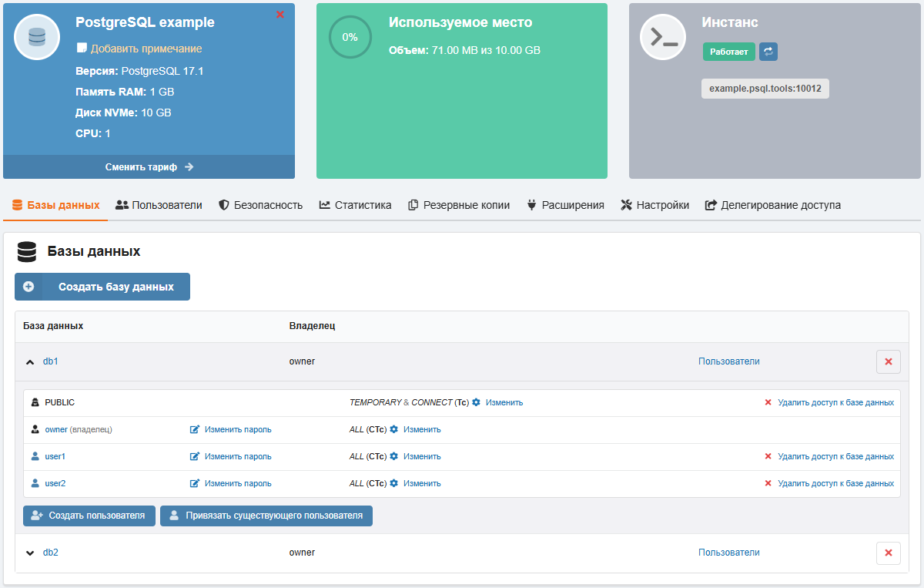Click the gear icon beside user2 privileges
The height and width of the screenshot is (588, 924).
[394, 482]
